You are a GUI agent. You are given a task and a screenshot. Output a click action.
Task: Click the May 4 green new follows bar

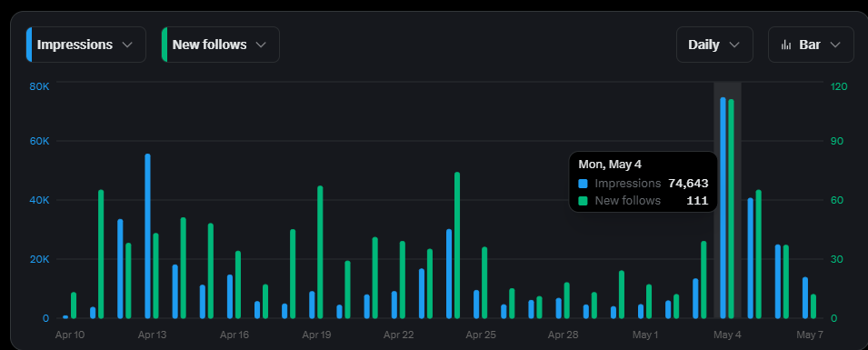(x=731, y=209)
